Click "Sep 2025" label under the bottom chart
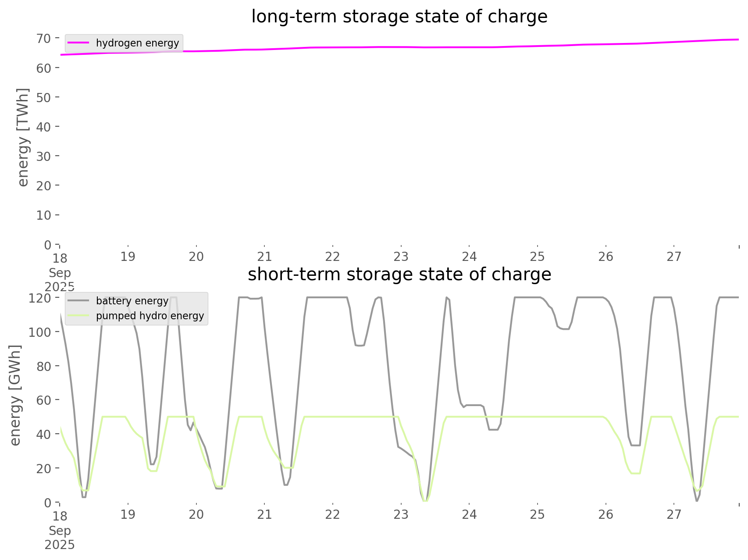This screenshot has height=560, width=748. [60, 538]
